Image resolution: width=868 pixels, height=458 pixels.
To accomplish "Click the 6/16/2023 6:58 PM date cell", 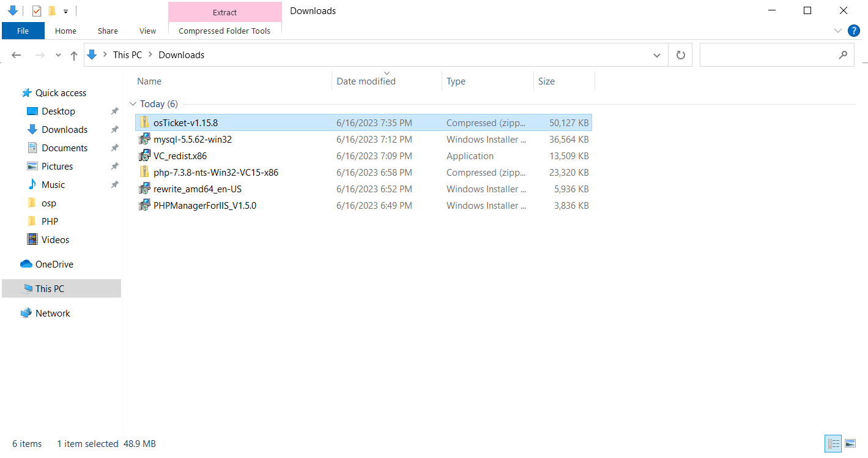I will tap(374, 173).
